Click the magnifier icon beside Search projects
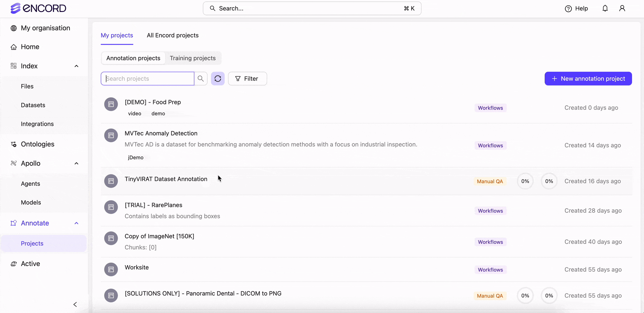The width and height of the screenshot is (644, 313). coord(201,79)
